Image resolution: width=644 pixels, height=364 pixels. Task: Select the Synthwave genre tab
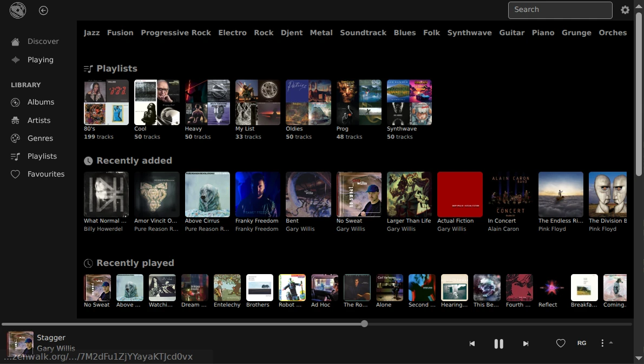[x=469, y=32]
